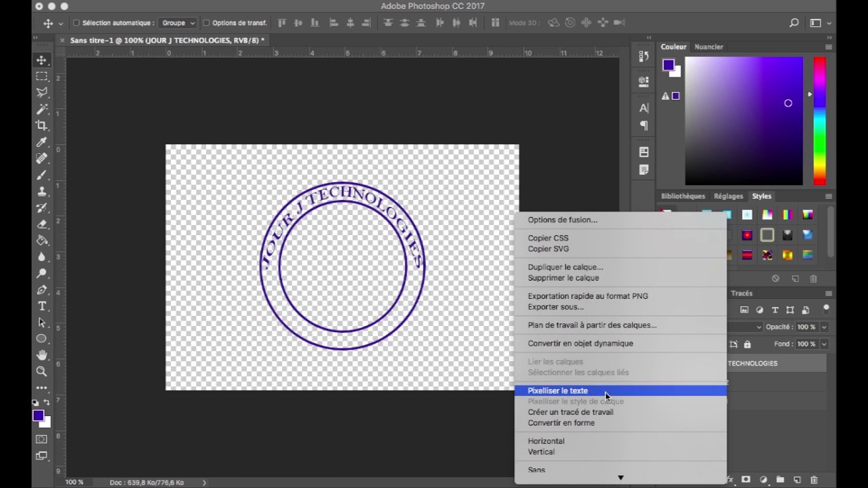The width and height of the screenshot is (868, 488).
Task: Select the Crop tool
Action: click(x=42, y=125)
